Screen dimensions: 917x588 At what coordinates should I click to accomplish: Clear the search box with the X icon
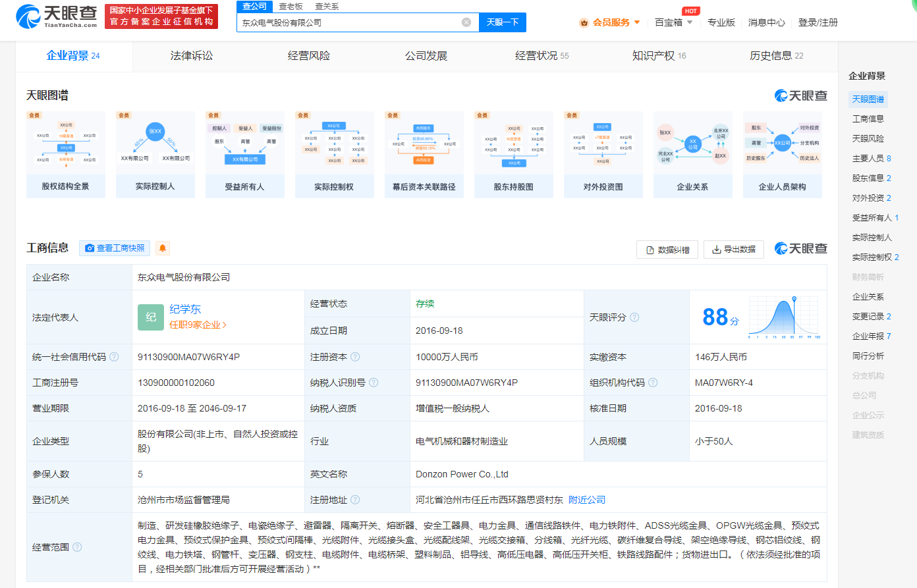[x=466, y=22]
